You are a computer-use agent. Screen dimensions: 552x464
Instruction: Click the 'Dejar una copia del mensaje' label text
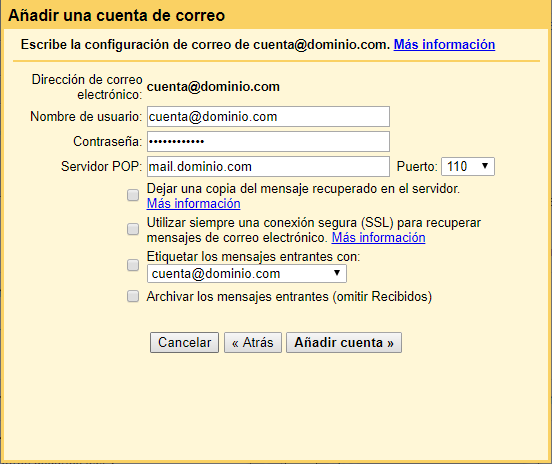coord(303,189)
